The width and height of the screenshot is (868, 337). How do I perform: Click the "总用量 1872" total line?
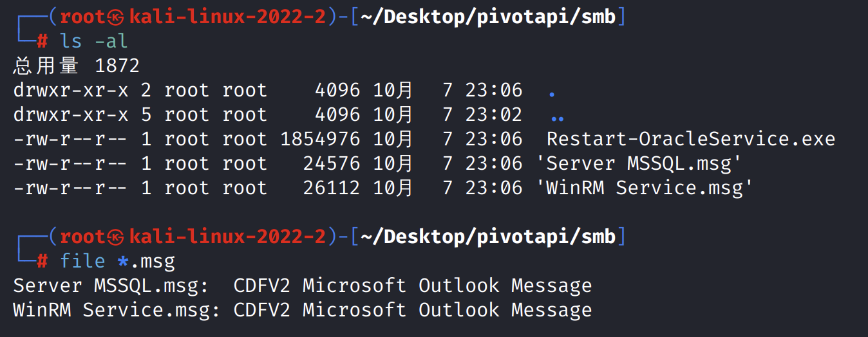(x=76, y=66)
